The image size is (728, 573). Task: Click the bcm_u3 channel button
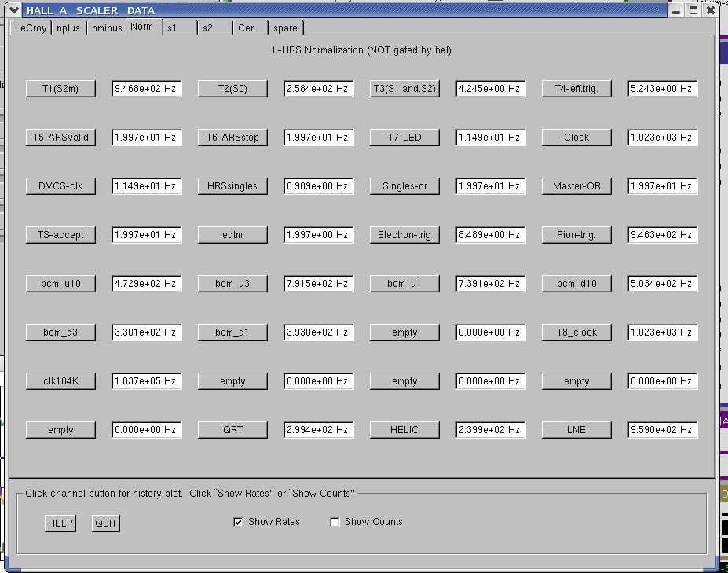click(232, 284)
